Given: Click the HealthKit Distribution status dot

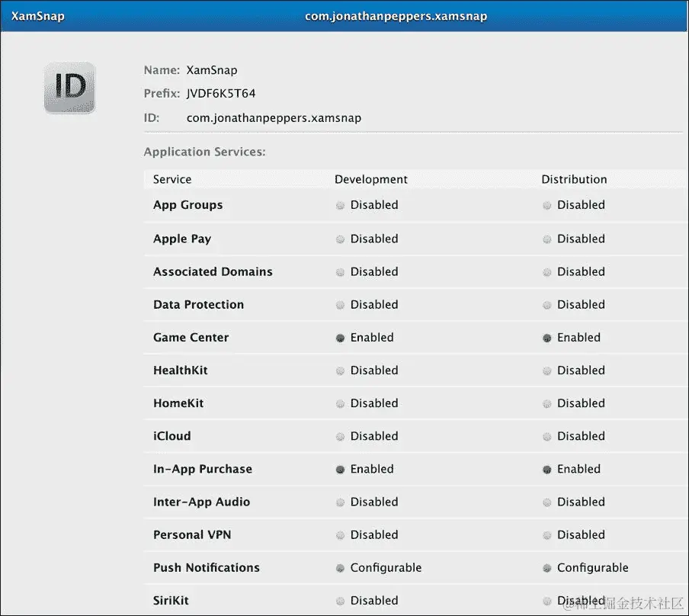Looking at the screenshot, I should [546, 371].
